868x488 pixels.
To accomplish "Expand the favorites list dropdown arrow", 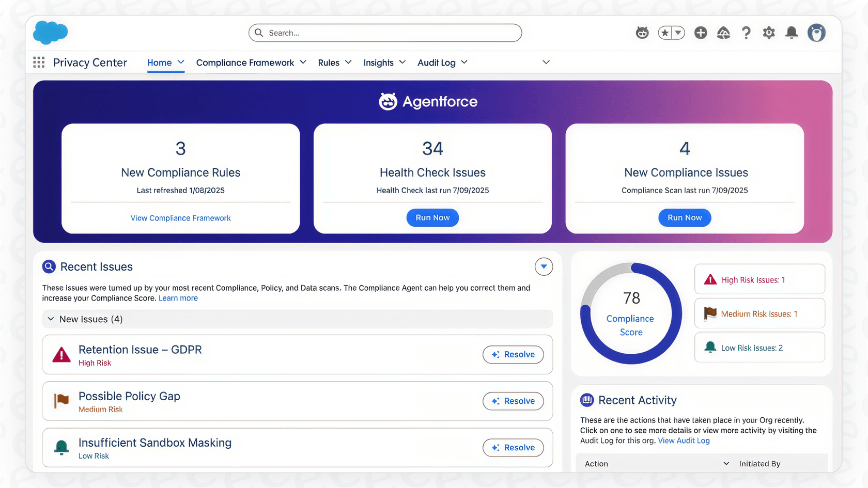I will (678, 33).
